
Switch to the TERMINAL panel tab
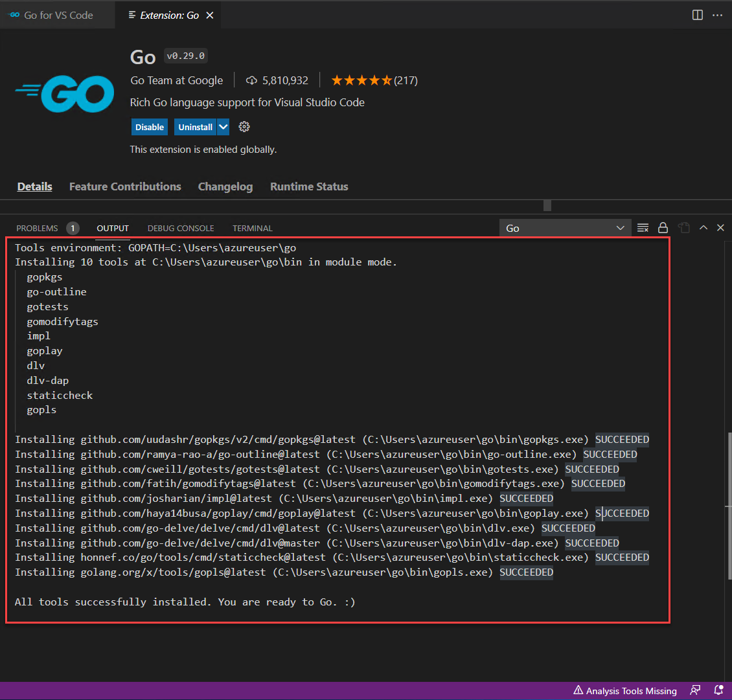click(x=253, y=228)
